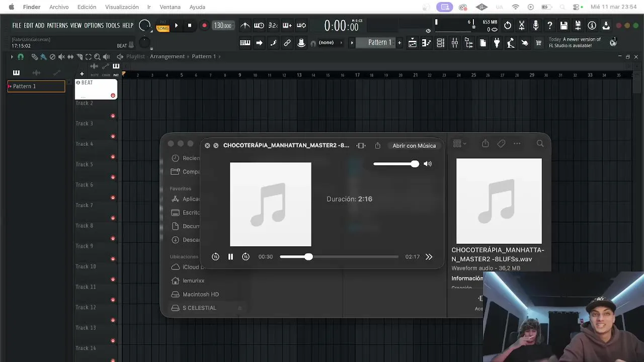Toggle mute on Track 10
644x362 pixels.
point(113,280)
